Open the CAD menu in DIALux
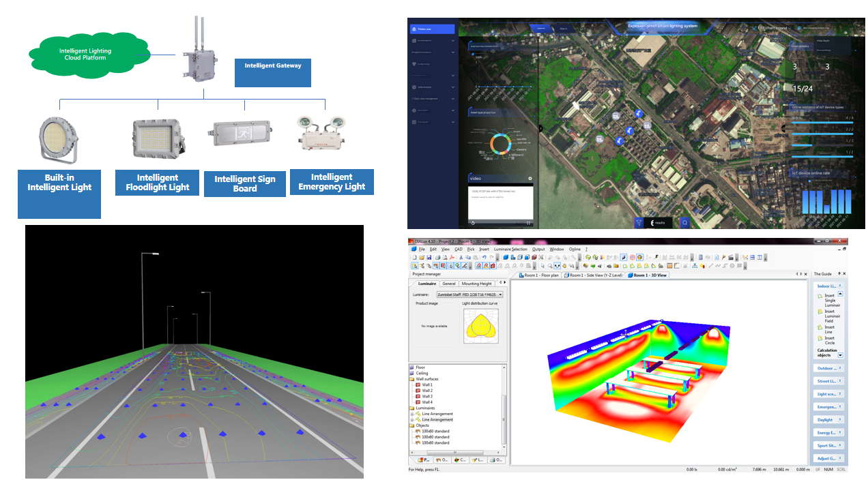This screenshot has width=868, height=482. point(459,249)
